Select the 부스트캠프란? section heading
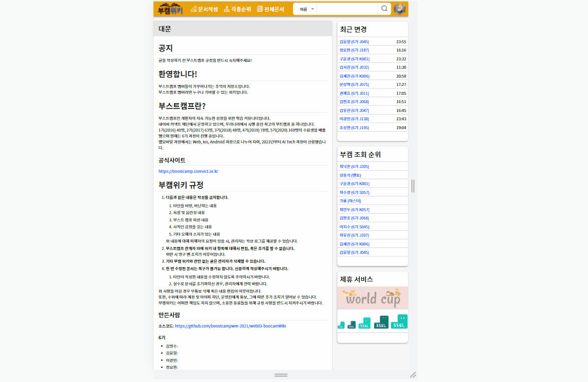 tap(182, 106)
